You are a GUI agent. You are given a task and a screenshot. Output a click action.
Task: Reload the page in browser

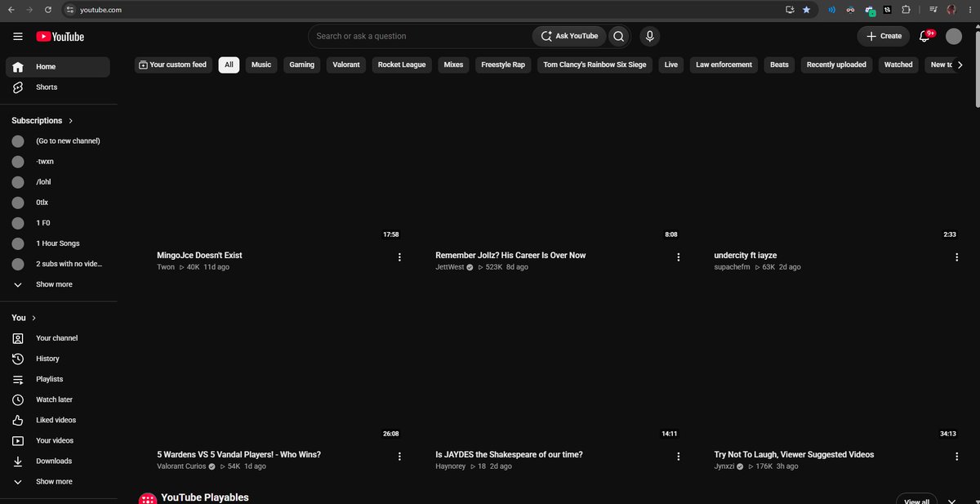(47, 10)
